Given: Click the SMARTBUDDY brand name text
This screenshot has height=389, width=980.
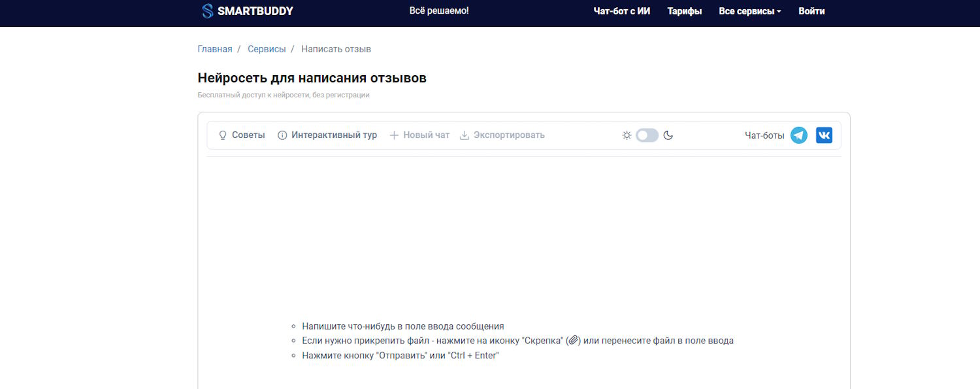Looking at the screenshot, I should [255, 11].
